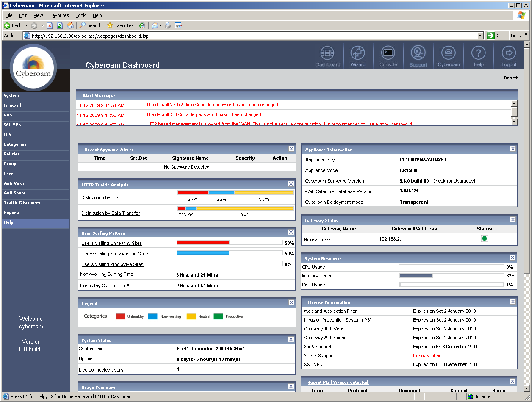Close the HTTP Traffic Analysis panel
532x402 pixels.
point(291,184)
